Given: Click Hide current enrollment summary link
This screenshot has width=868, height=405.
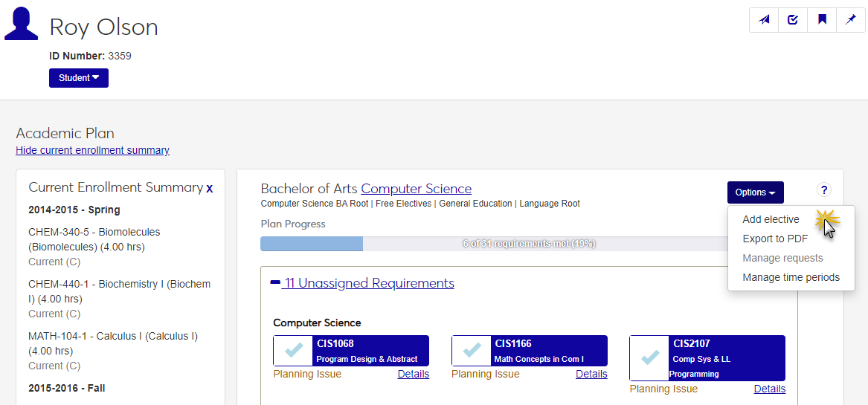Looking at the screenshot, I should click(92, 150).
